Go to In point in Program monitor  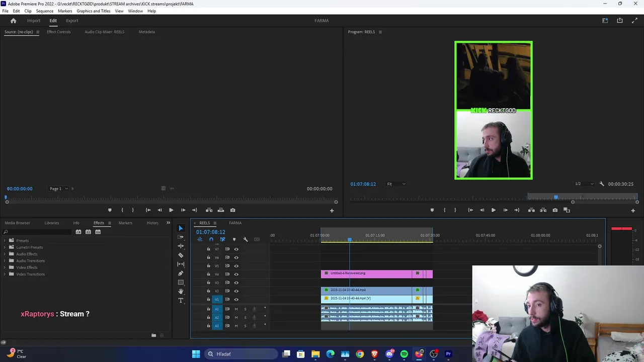(x=470, y=210)
